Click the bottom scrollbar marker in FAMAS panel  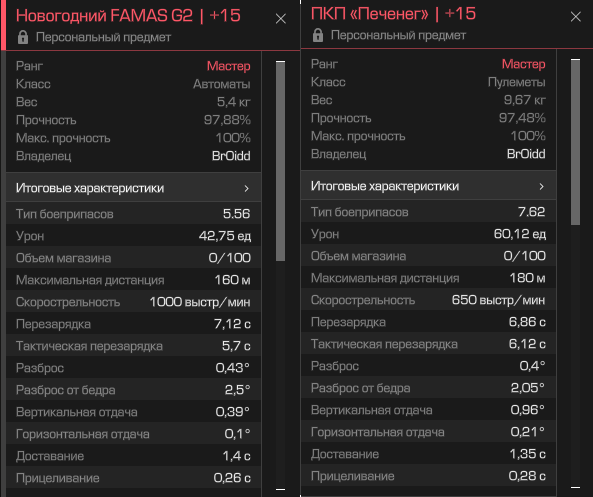point(280,489)
